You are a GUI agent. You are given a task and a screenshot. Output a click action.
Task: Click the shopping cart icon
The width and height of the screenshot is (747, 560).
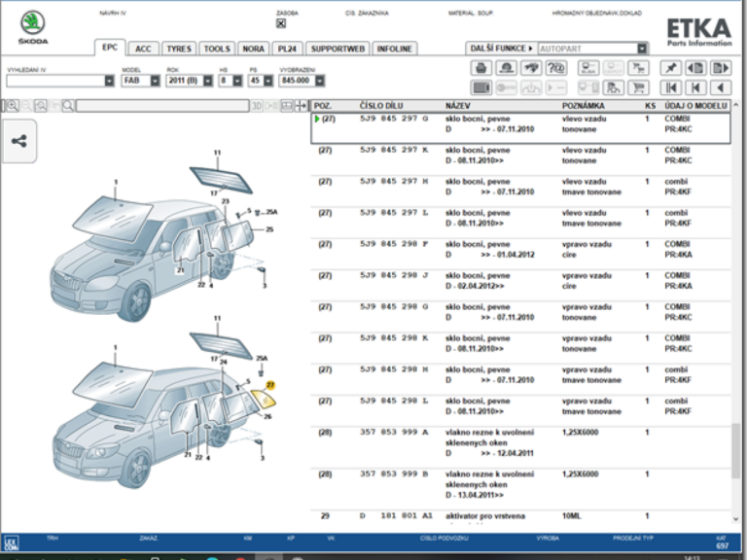(x=639, y=87)
